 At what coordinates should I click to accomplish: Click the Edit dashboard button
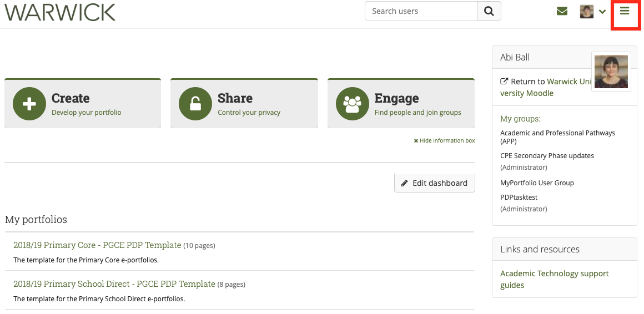[x=435, y=183]
